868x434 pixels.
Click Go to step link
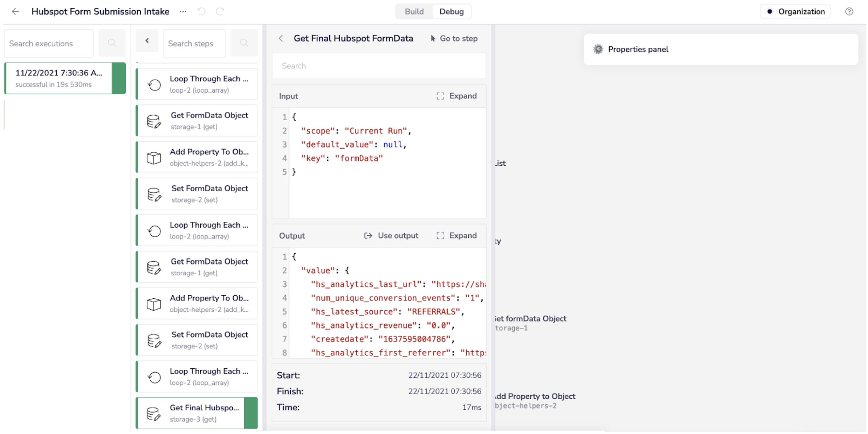454,38
